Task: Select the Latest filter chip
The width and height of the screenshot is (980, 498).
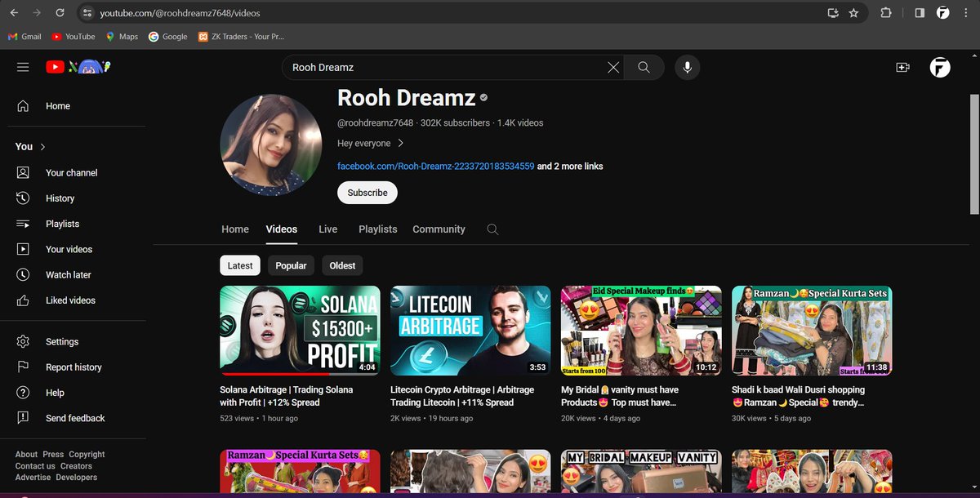Action: point(240,265)
